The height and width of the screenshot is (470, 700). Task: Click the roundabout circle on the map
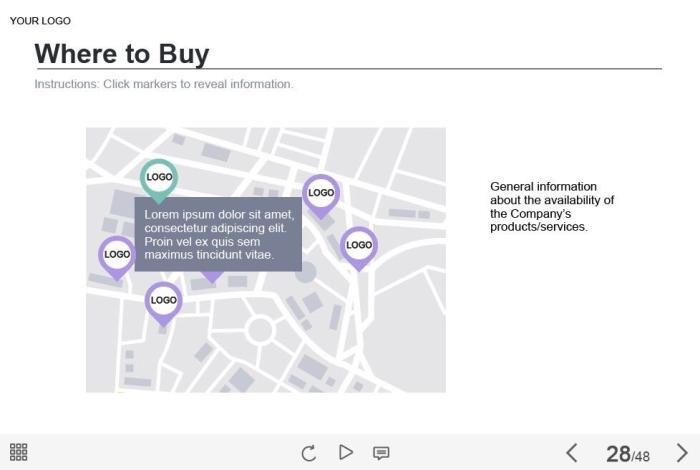(260, 329)
